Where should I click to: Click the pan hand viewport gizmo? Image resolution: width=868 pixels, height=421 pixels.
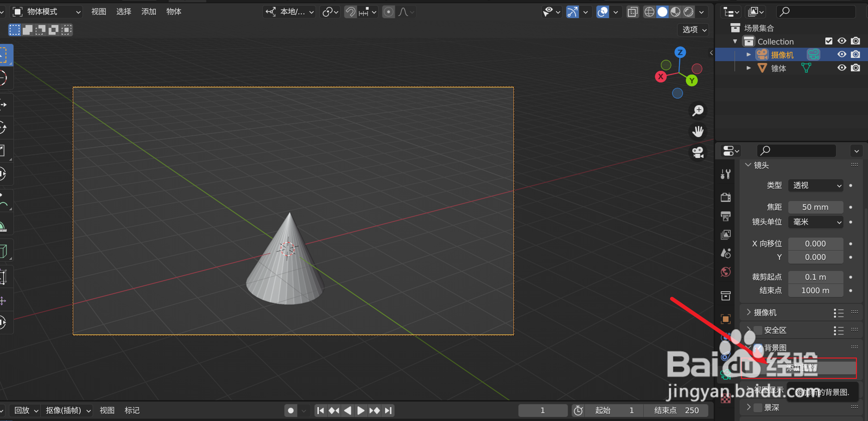click(698, 131)
